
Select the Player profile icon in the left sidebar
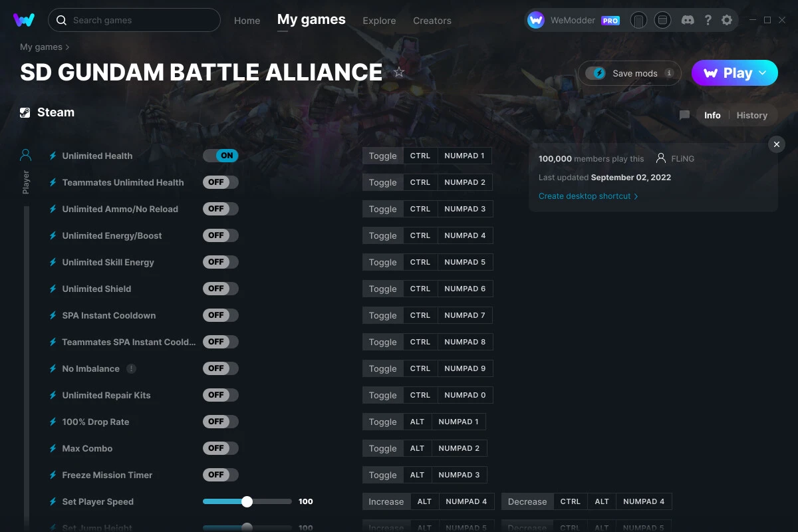pyautogui.click(x=25, y=154)
